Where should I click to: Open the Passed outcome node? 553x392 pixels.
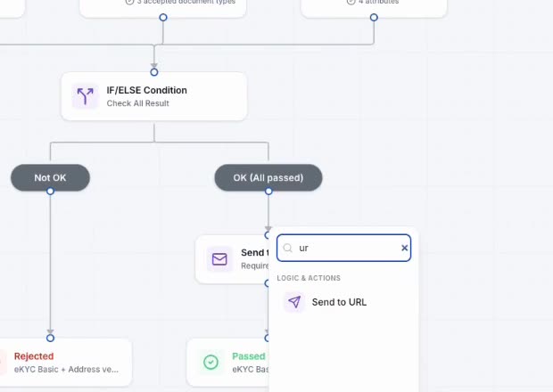click(x=228, y=363)
